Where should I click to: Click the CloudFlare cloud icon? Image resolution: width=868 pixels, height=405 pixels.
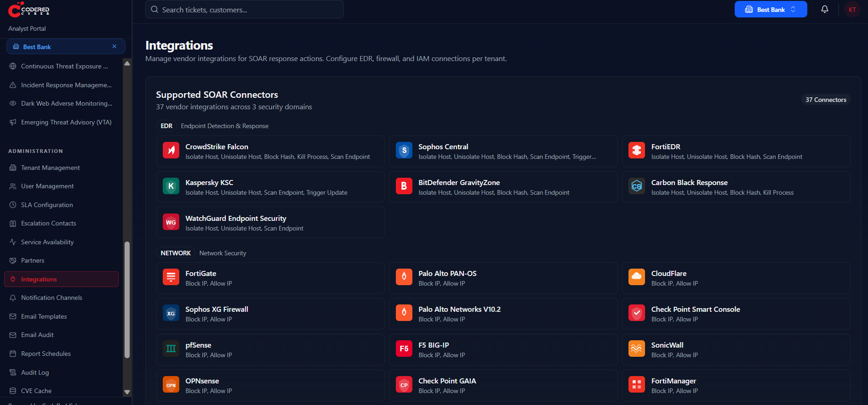pyautogui.click(x=637, y=277)
